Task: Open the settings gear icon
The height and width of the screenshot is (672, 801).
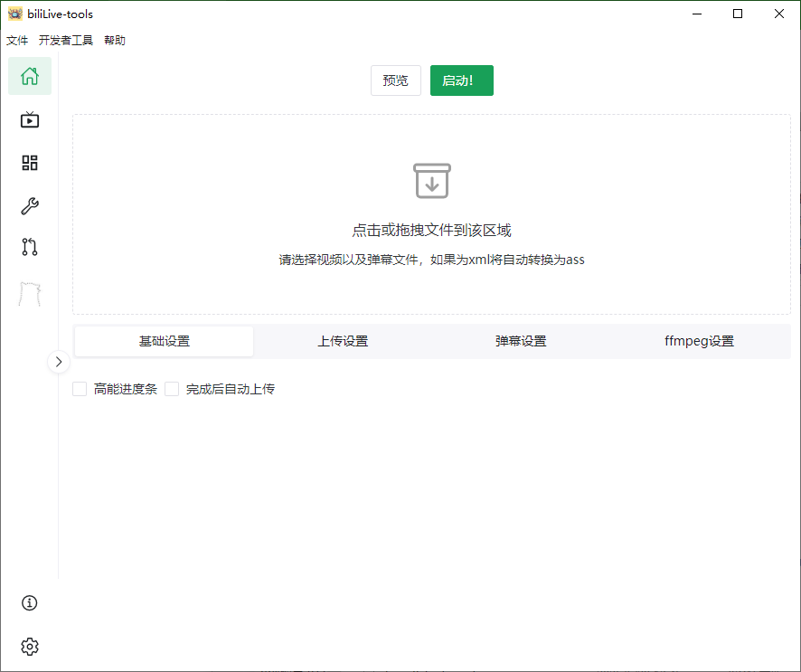Action: (30, 647)
